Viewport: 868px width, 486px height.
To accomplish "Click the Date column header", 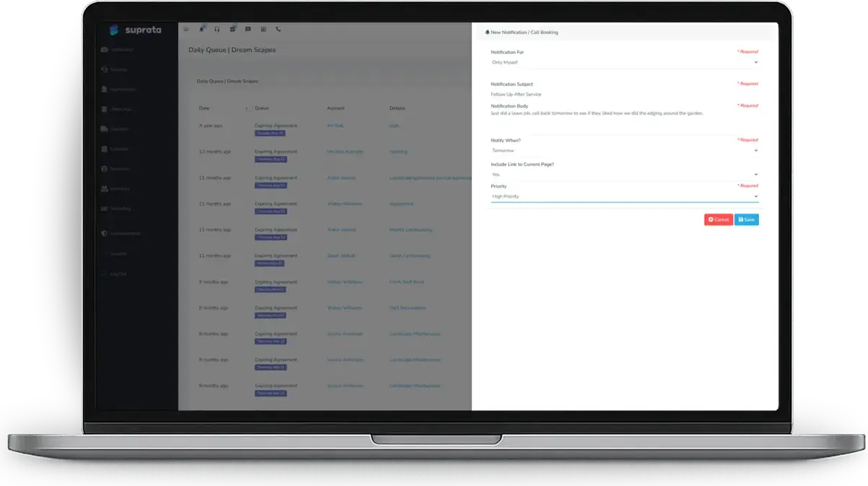I will click(204, 109).
